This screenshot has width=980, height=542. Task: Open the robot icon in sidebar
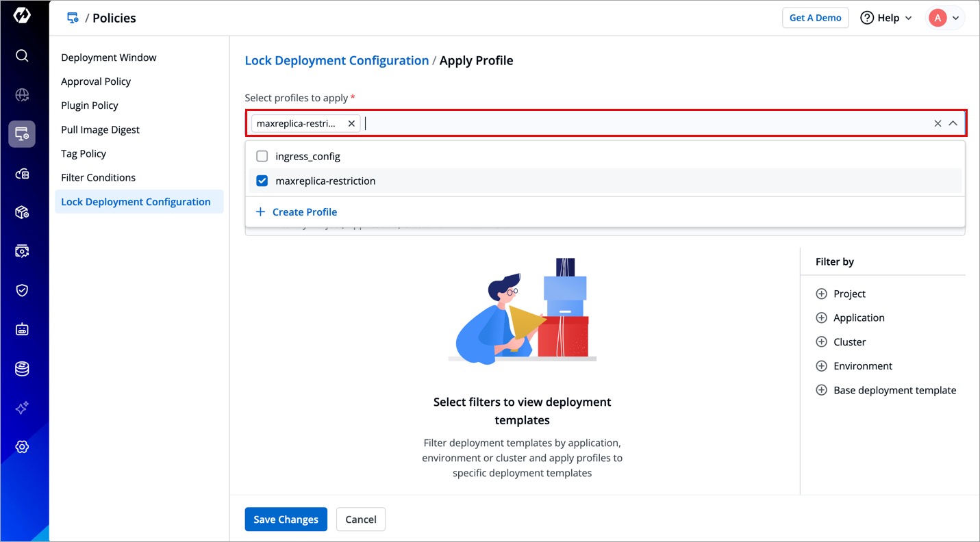tap(22, 330)
